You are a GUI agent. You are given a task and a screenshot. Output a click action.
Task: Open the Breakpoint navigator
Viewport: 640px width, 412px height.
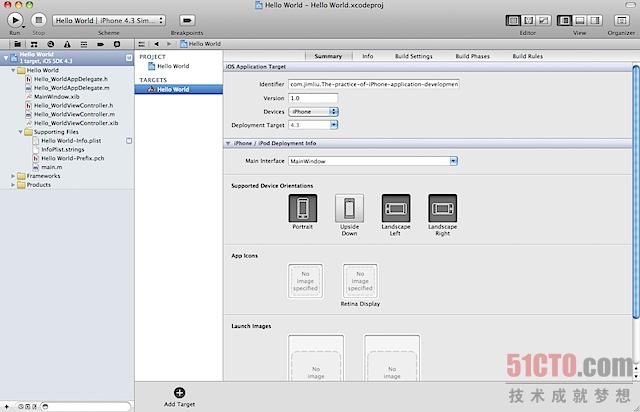[100, 44]
